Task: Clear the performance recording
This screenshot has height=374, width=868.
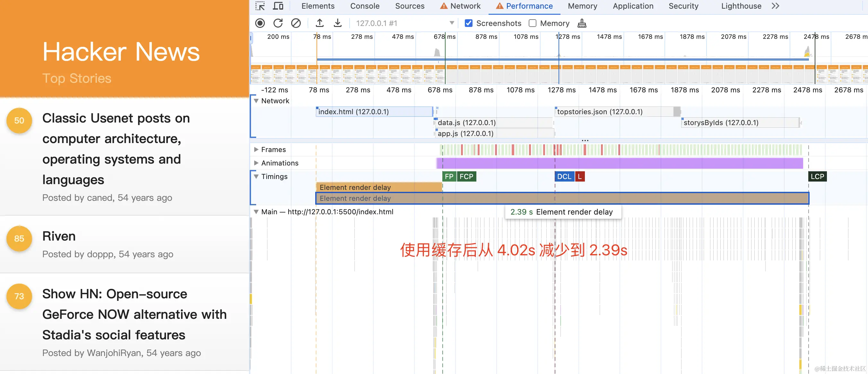Action: (296, 23)
